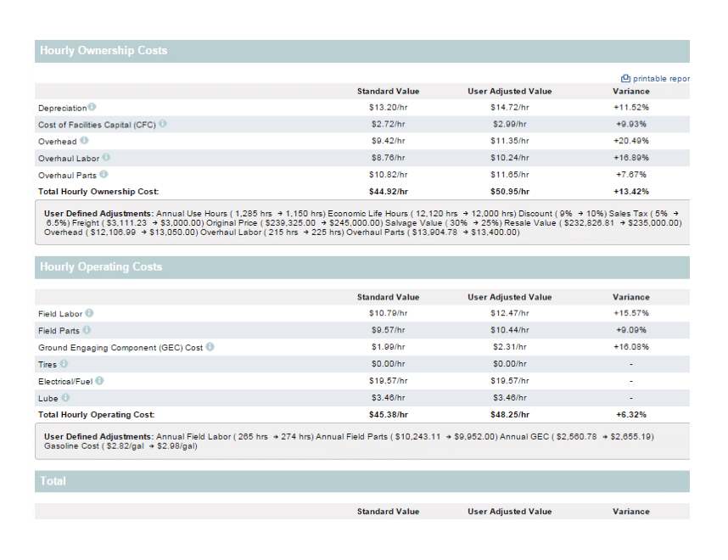
Task: Select the User Adjusted Value column header
Action: 509,91
